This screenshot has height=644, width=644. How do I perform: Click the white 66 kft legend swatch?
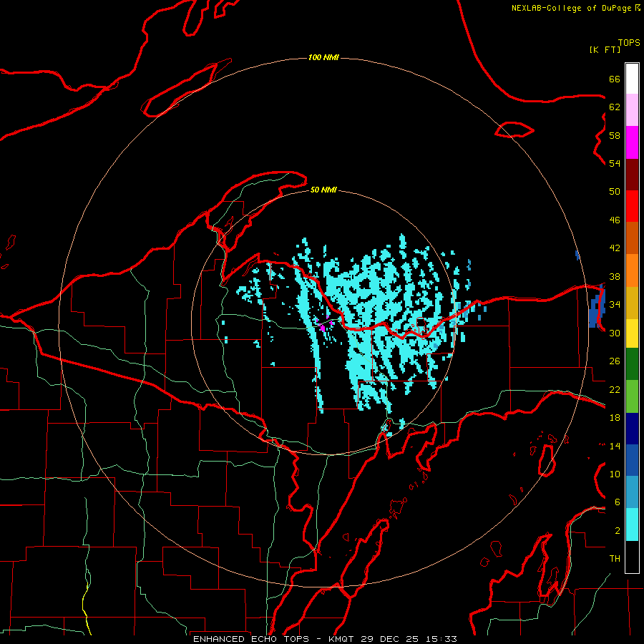(632, 79)
